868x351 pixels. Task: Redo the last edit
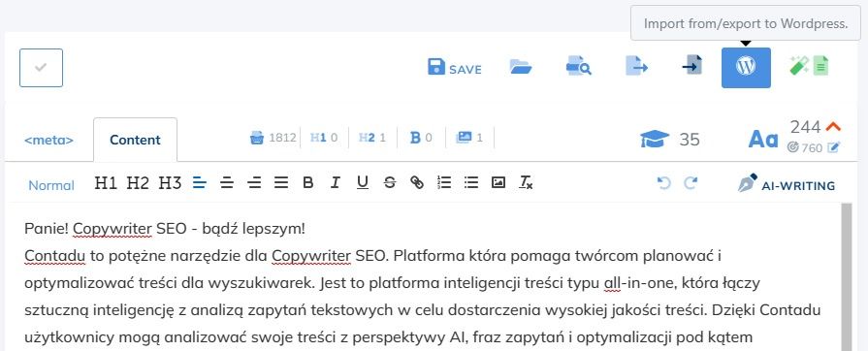[691, 182]
